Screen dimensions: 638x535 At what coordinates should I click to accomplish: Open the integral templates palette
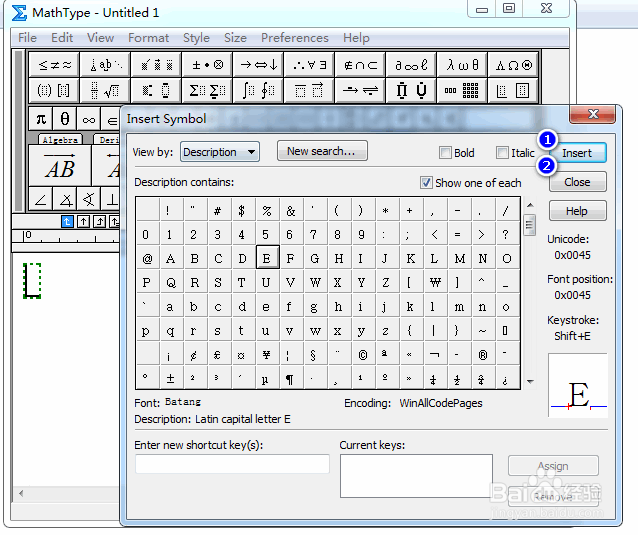click(x=258, y=90)
